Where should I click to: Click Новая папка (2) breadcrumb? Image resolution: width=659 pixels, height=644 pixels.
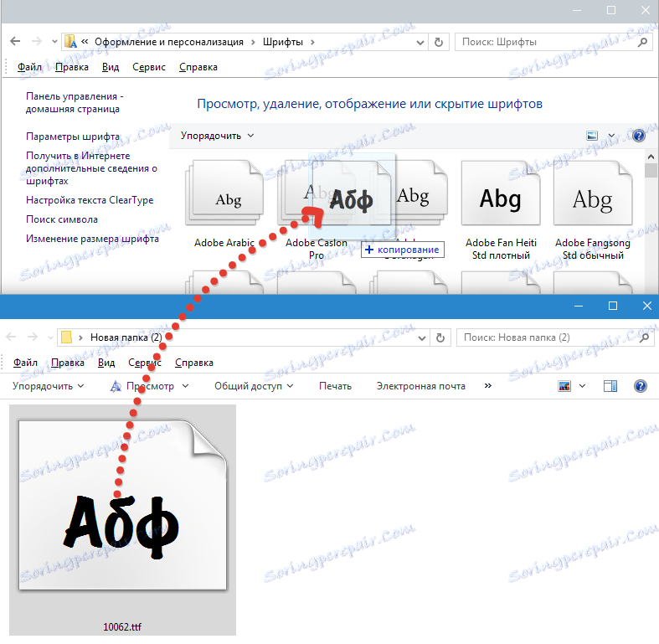(126, 337)
